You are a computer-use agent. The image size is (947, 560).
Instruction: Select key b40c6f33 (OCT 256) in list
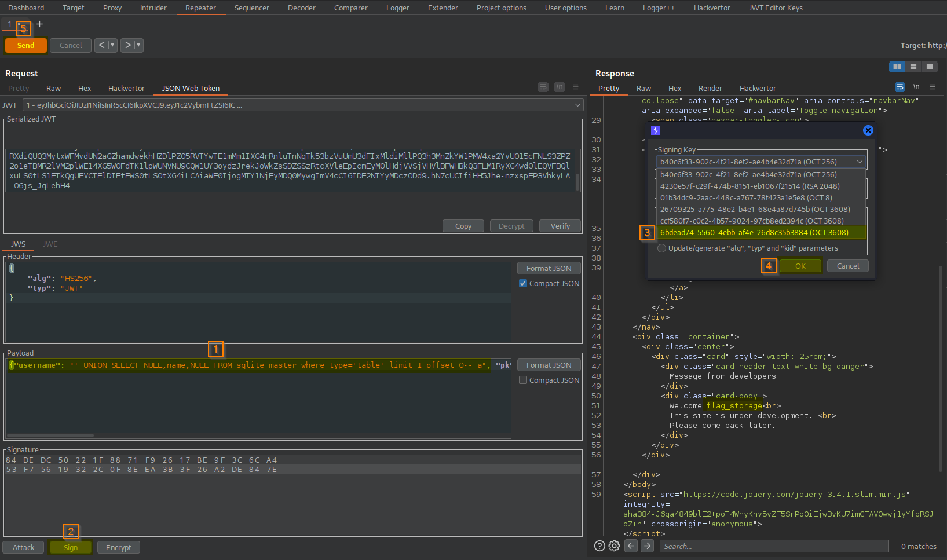click(761, 174)
